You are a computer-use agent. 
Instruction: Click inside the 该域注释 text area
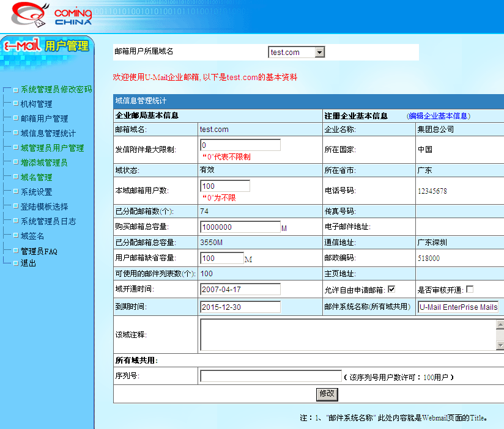click(346, 334)
